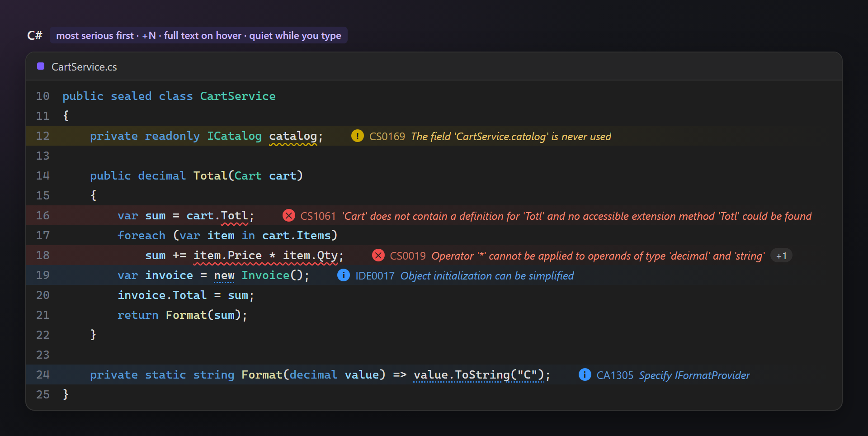Click the 'Object initialization can be simplified' message

tap(487, 276)
